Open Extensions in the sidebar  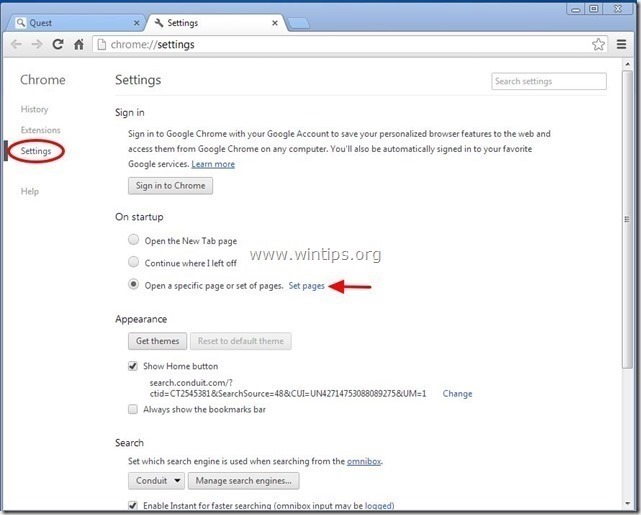coord(40,130)
